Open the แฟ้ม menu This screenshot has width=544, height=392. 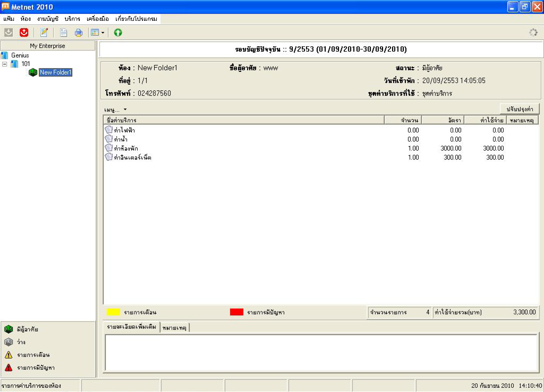click(9, 19)
